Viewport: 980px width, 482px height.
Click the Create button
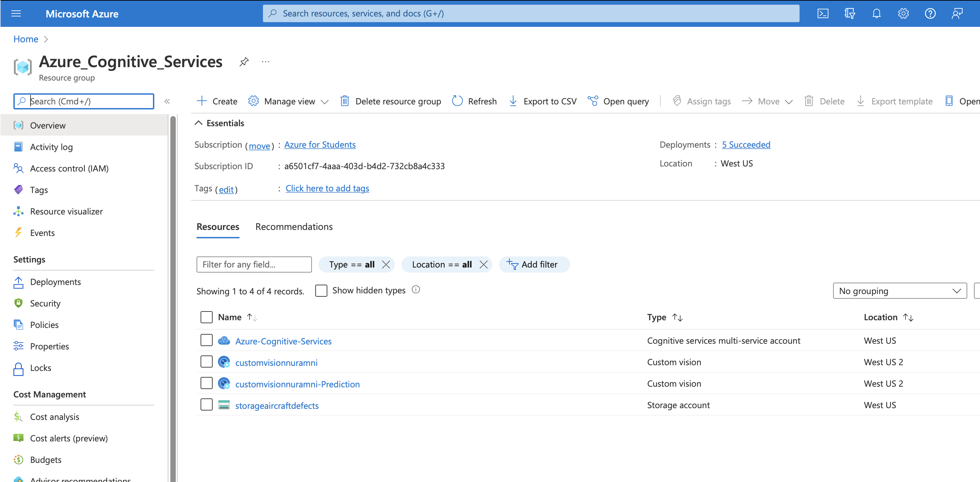click(217, 101)
